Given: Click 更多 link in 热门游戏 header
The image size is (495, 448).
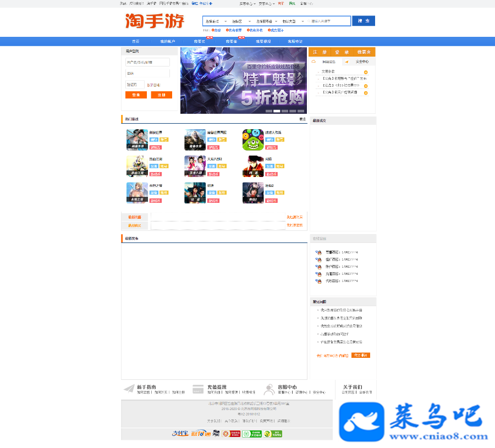Looking at the screenshot, I should click(x=302, y=119).
